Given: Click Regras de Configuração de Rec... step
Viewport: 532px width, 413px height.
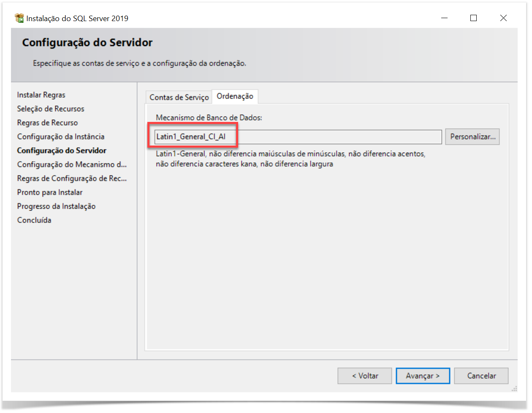Looking at the screenshot, I should pyautogui.click(x=72, y=178).
